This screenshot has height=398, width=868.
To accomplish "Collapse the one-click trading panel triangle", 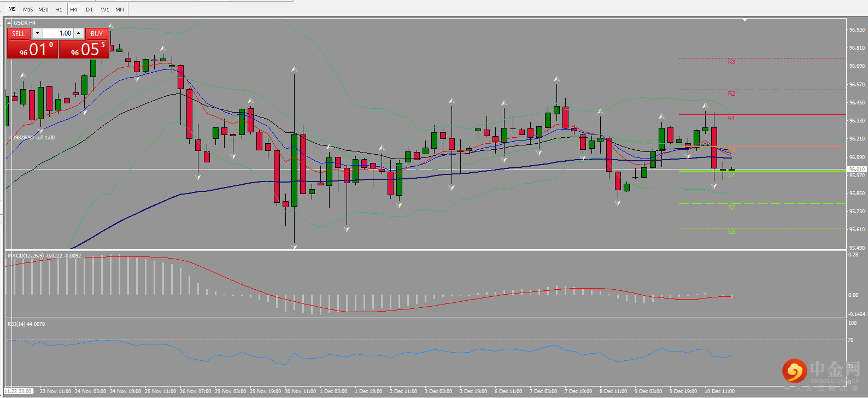I will pyautogui.click(x=9, y=23).
